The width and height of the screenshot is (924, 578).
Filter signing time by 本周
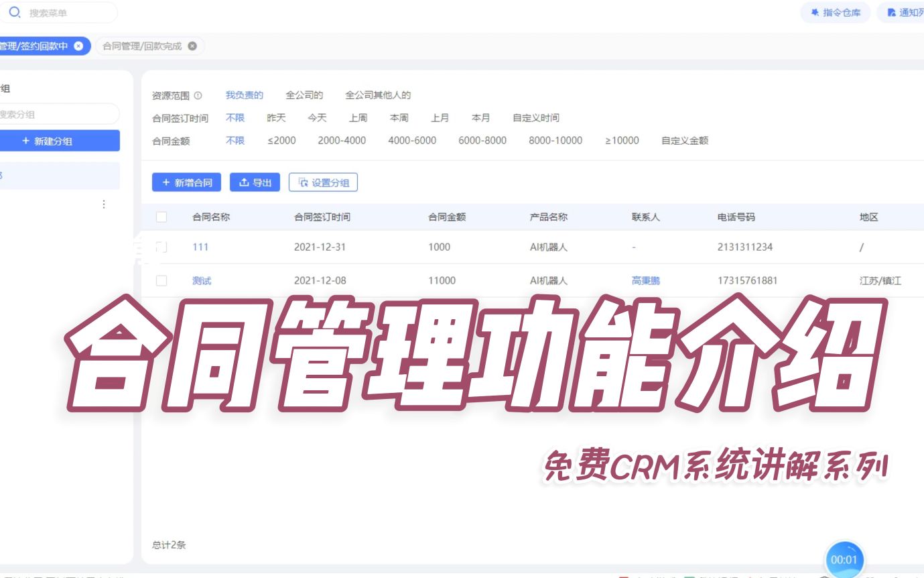click(x=399, y=118)
